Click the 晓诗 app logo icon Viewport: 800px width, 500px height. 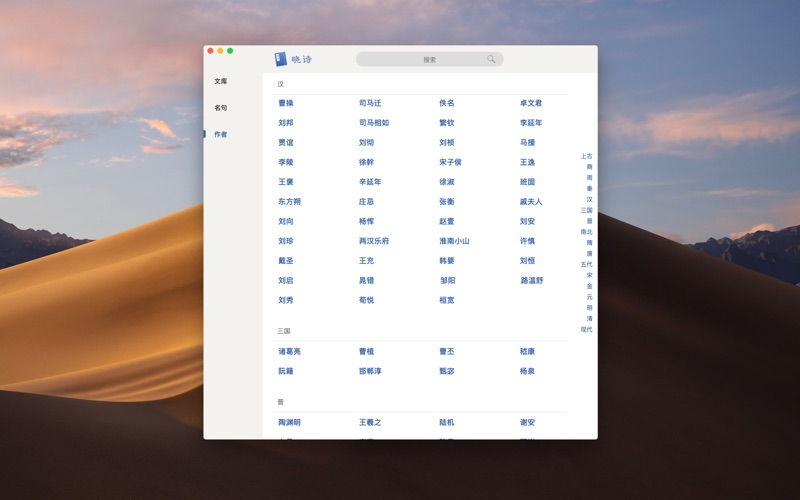281,59
